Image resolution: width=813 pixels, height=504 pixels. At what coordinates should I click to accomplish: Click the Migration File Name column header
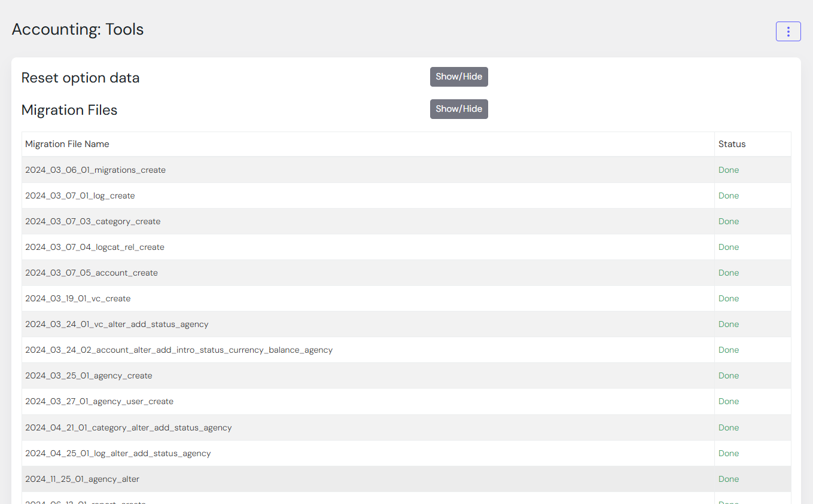[67, 144]
